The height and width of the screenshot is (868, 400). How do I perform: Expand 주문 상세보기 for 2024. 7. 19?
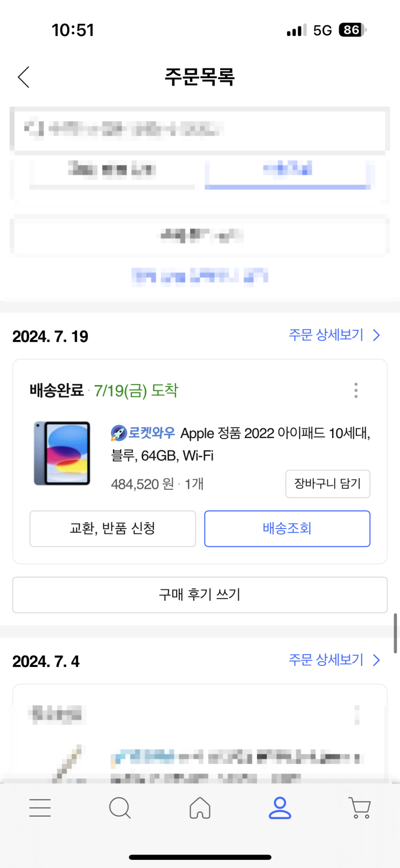click(334, 335)
